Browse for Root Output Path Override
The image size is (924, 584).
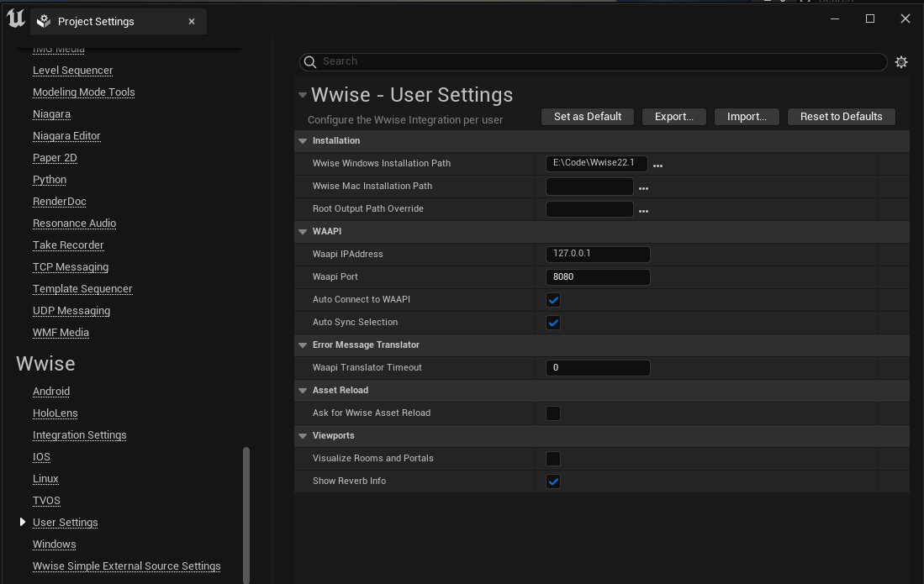tap(643, 211)
